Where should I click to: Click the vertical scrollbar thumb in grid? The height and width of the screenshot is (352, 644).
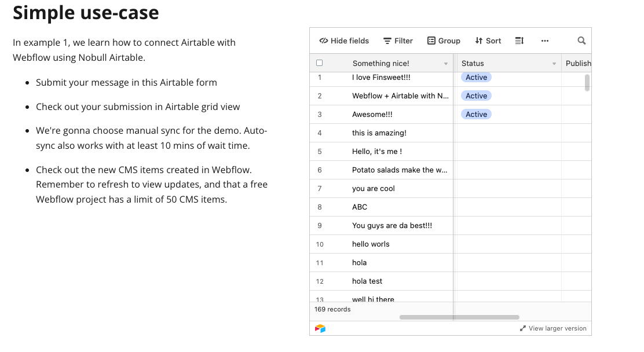pyautogui.click(x=587, y=83)
